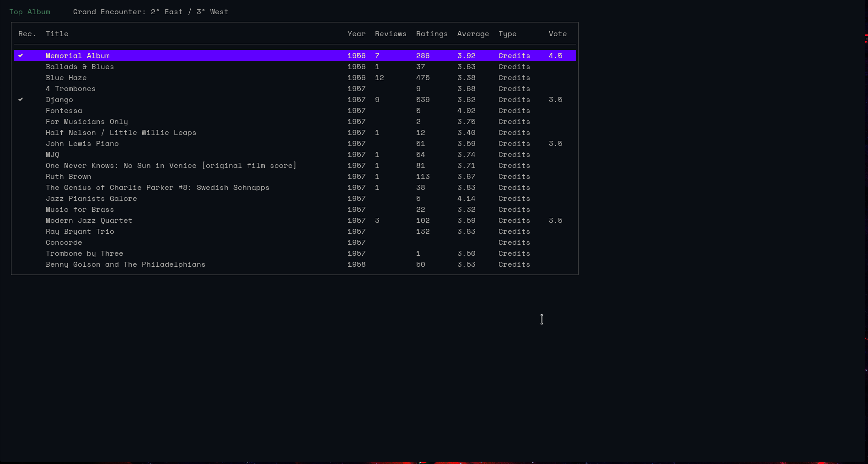Click the Type column header
The width and height of the screenshot is (868, 464).
click(507, 34)
